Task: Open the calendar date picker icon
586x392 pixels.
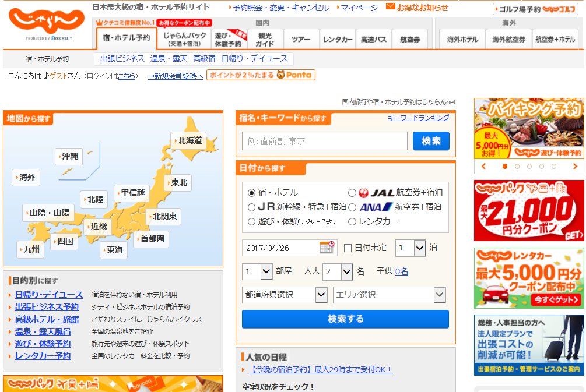Action: click(x=327, y=248)
